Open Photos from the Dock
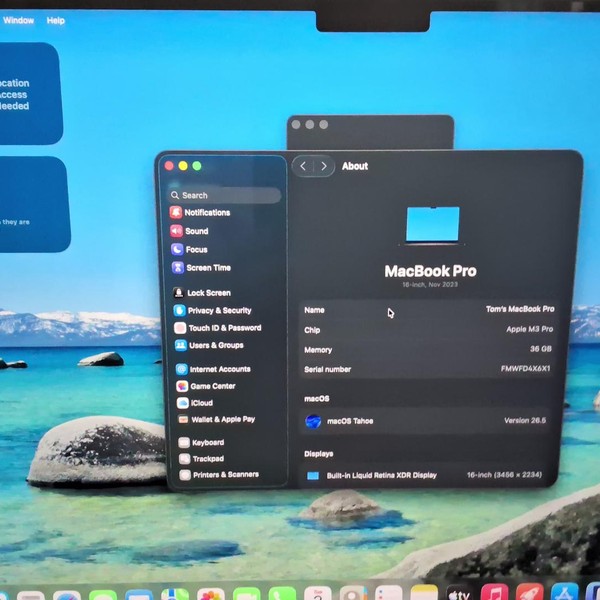This screenshot has height=600, width=600. (x=210, y=594)
